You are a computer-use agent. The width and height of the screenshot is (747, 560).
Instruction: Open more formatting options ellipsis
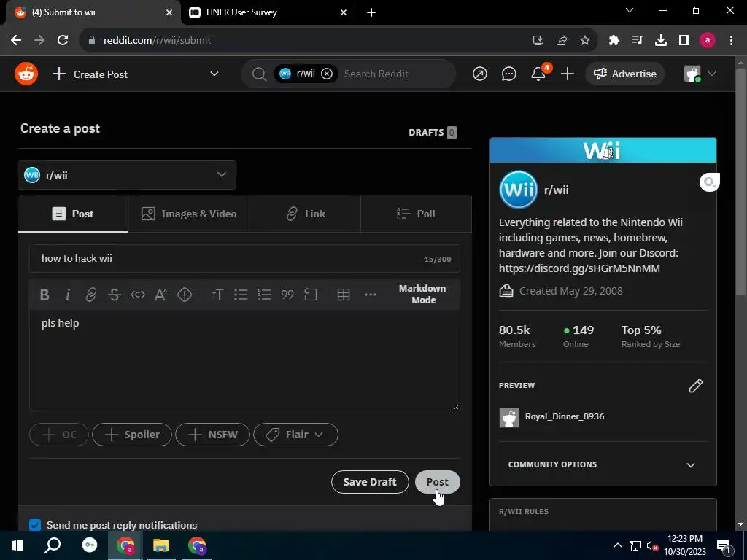tap(370, 295)
